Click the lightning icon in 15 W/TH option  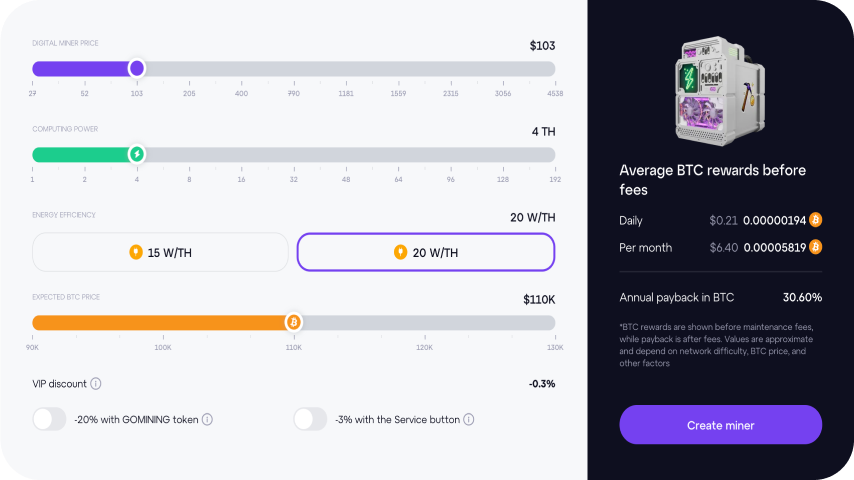(x=137, y=252)
